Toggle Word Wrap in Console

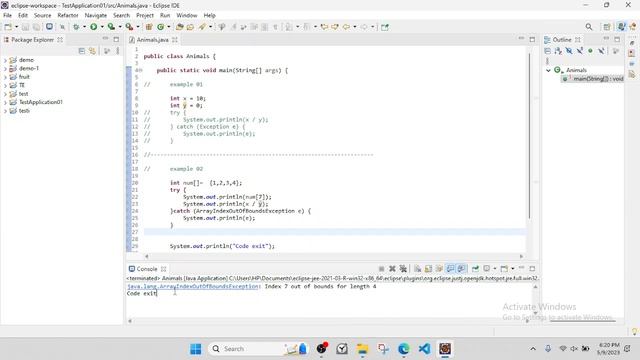(x=439, y=269)
